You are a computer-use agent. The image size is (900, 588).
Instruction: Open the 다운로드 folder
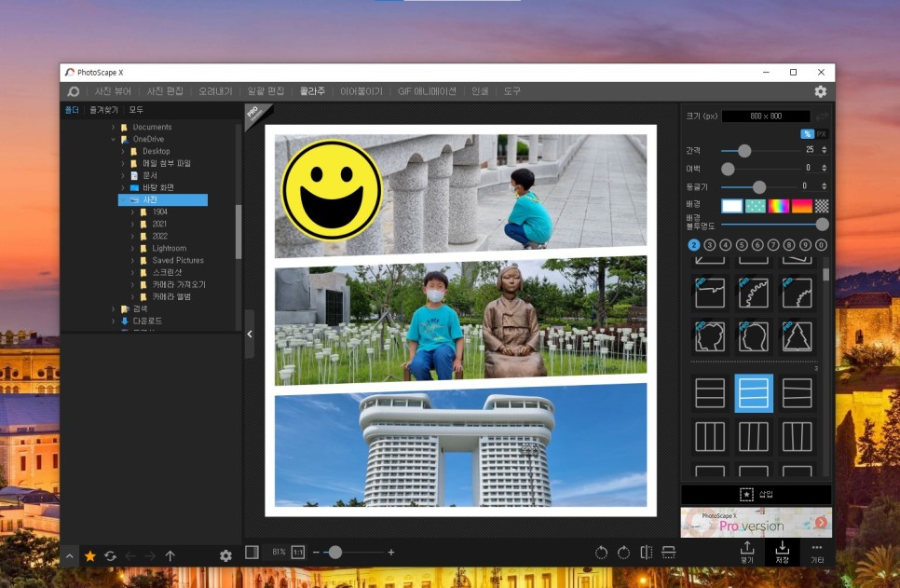147,321
